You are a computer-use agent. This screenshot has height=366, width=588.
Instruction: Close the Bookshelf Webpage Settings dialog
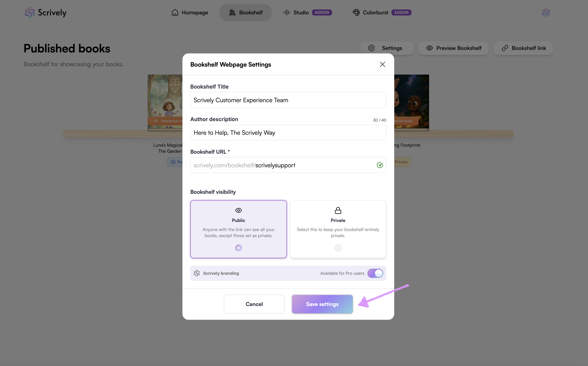(x=382, y=64)
